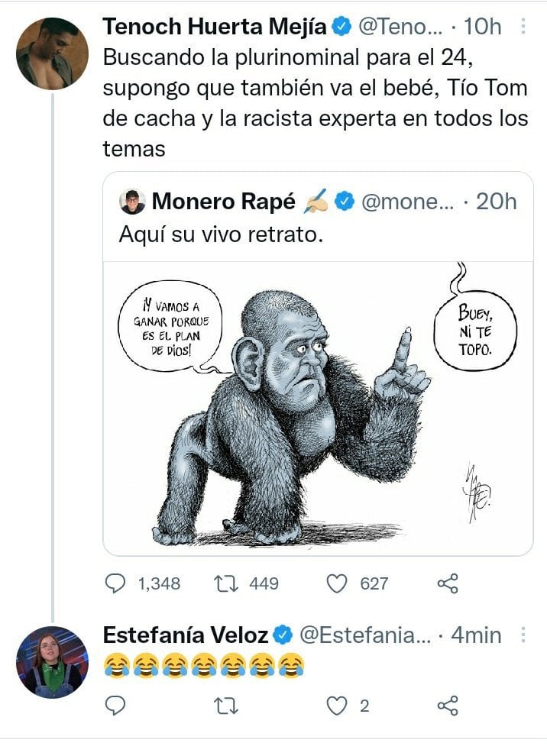
Task: Click the 10h timestamp on top tweet
Action: (x=483, y=27)
